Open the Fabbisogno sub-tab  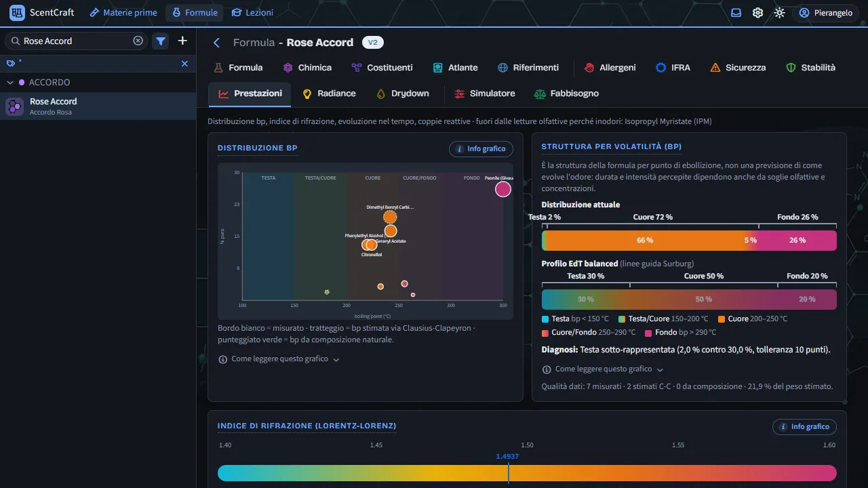(566, 94)
